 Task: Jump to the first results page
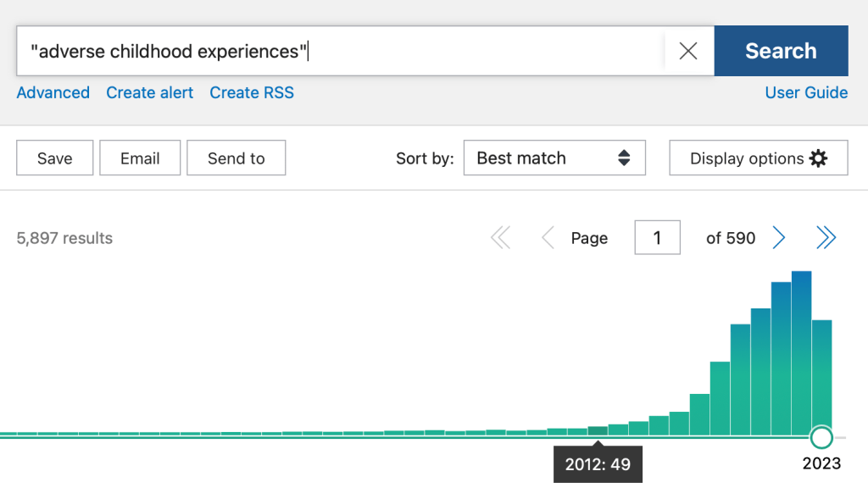click(x=501, y=239)
